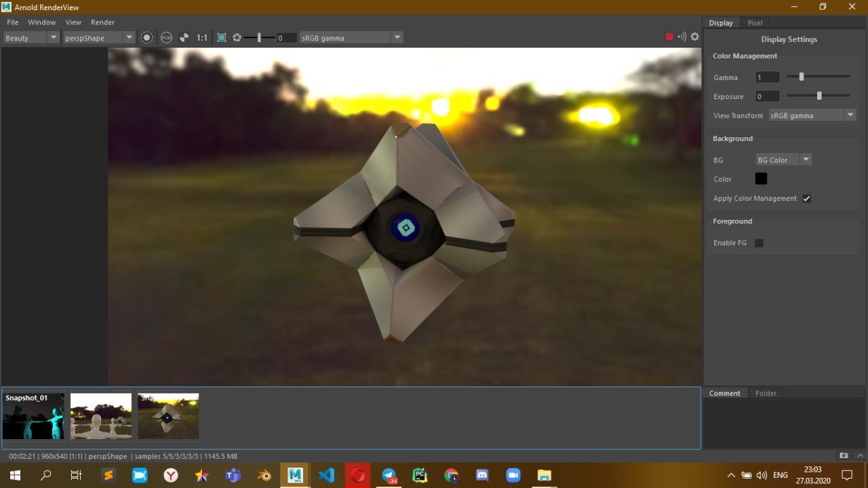Open Microsoft Teams from the taskbar
The height and width of the screenshot is (488, 868).
pos(233,475)
